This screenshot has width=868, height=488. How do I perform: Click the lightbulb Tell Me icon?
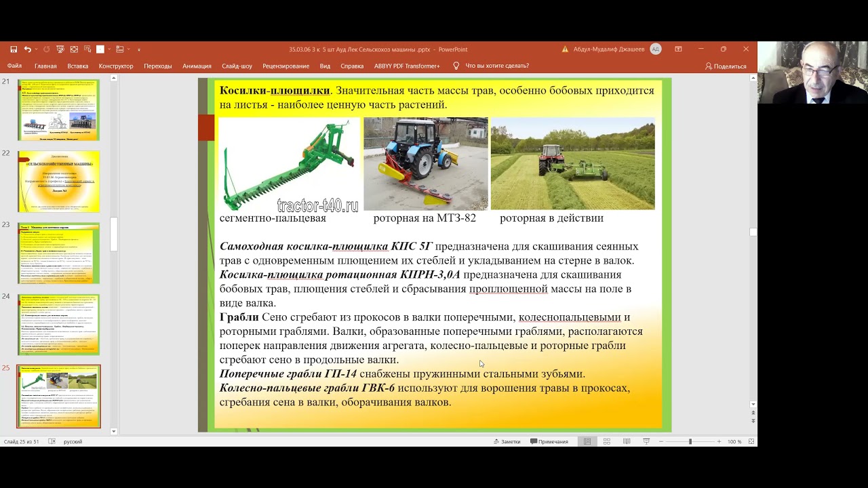point(456,66)
